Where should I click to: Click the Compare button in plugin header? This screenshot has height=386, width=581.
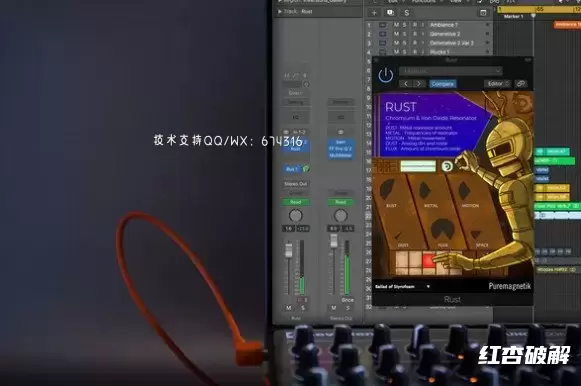tap(443, 84)
